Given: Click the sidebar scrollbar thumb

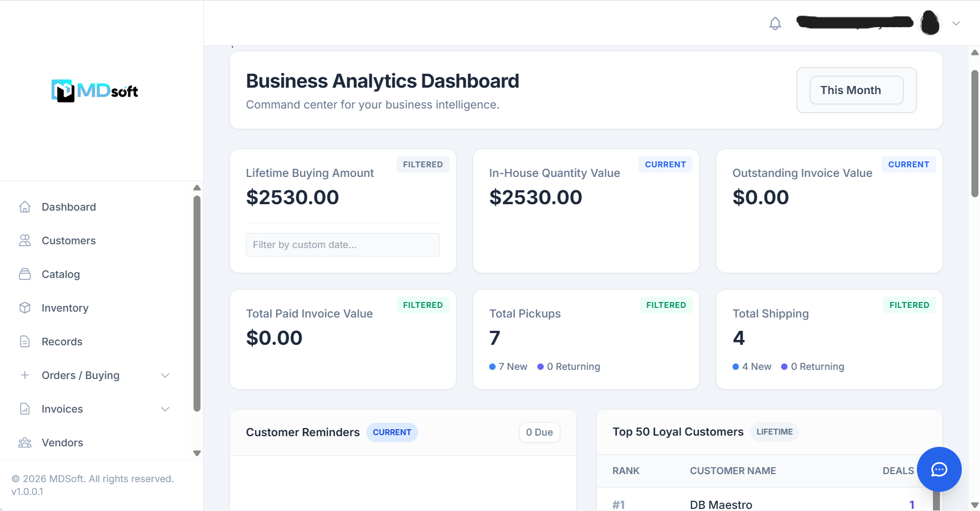Looking at the screenshot, I should (197, 304).
